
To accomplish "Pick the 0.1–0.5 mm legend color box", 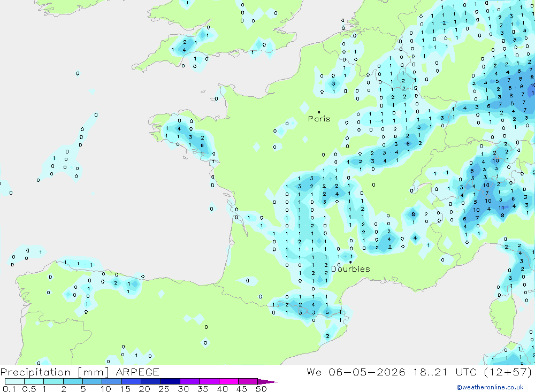I will 14,381.
